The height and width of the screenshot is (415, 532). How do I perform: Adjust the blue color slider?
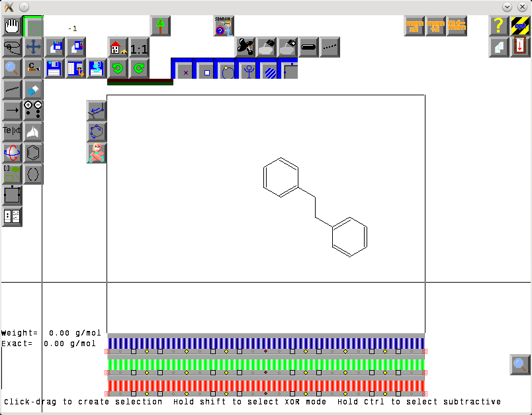coord(265,343)
